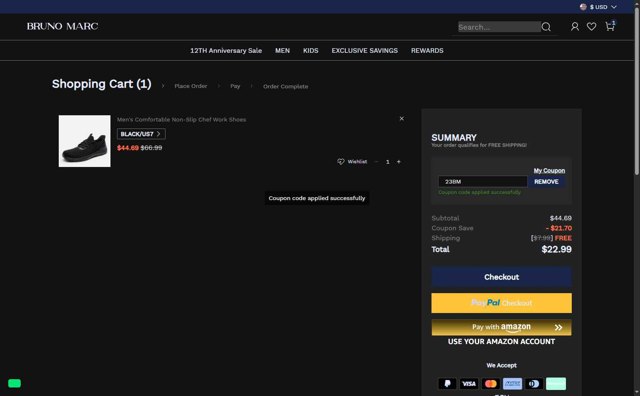This screenshot has height=396, width=640.
Task: Click the USE YOUR AMAZON ACCOUNT text
Action: pos(501,342)
